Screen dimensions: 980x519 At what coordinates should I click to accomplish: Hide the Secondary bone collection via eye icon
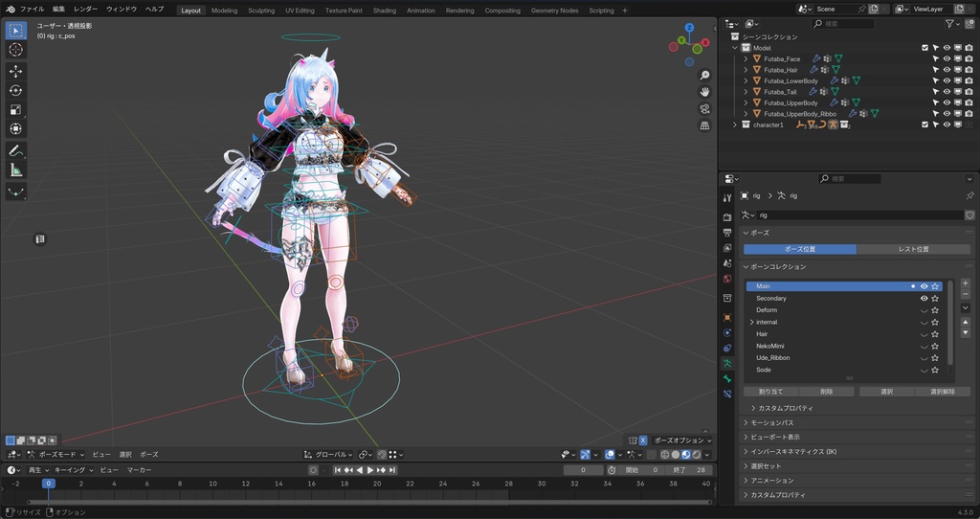tap(924, 298)
